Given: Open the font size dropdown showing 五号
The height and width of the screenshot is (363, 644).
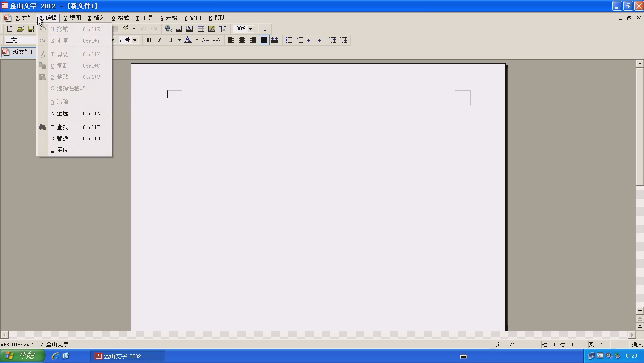Looking at the screenshot, I should click(135, 40).
